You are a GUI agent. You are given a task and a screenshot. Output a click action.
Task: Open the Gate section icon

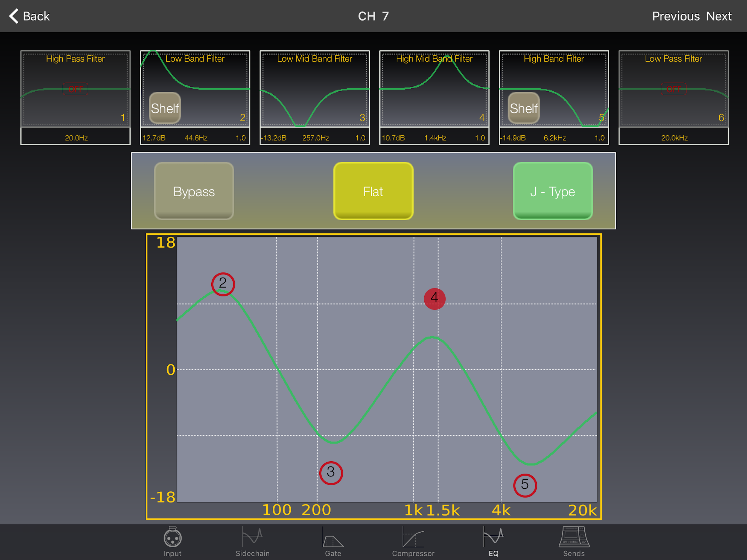[x=333, y=538]
